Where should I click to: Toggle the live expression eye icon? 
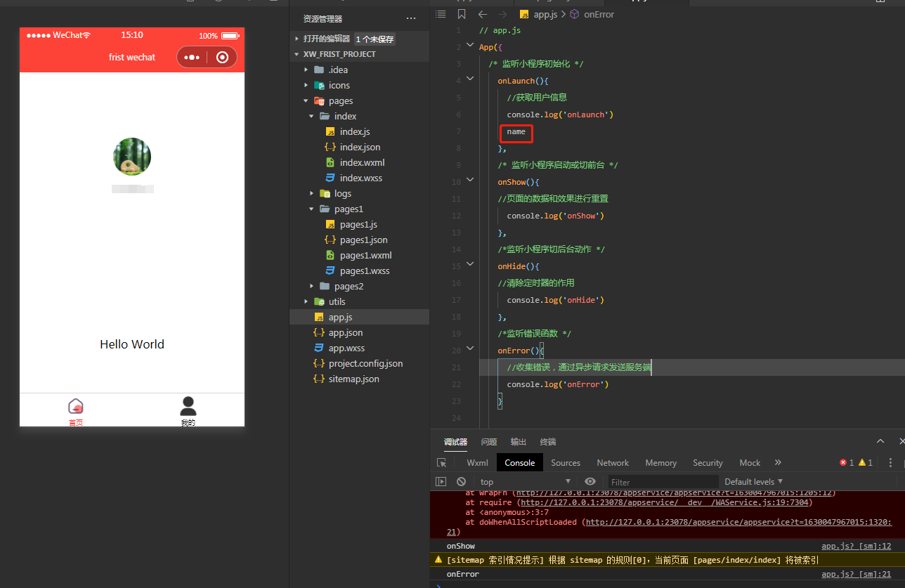coord(590,482)
